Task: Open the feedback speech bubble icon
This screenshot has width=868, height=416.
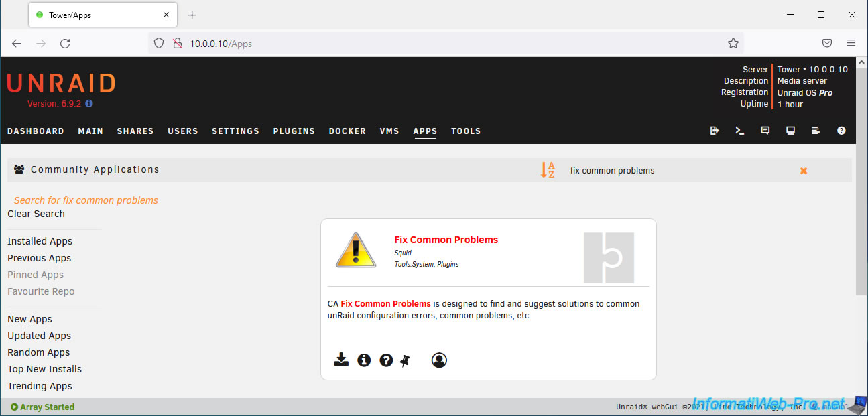Action: tap(765, 131)
